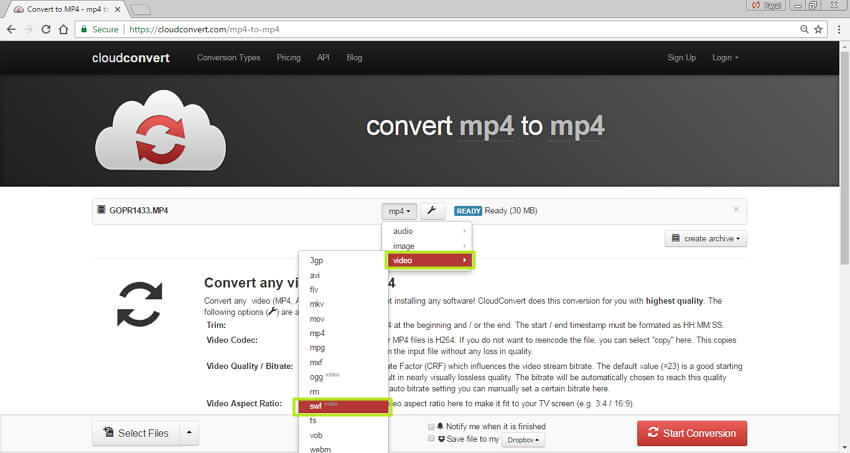Open a new browser tab
Image resolution: width=850 pixels, height=453 pixels.
click(x=140, y=10)
